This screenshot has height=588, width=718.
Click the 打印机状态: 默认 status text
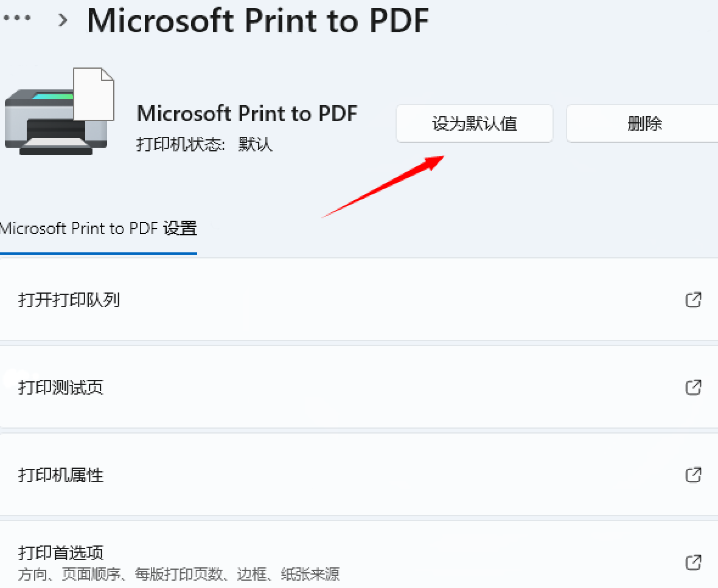point(204,145)
